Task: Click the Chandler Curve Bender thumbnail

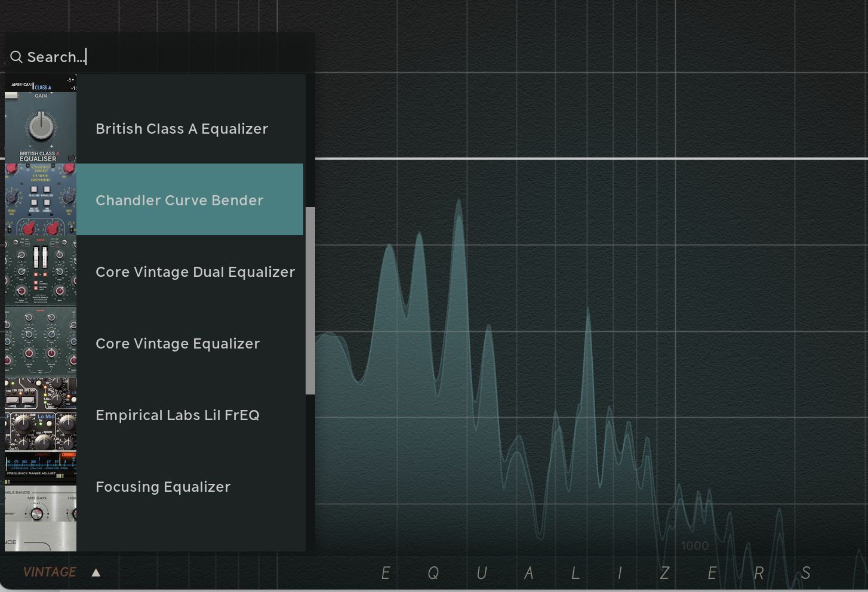Action: [x=40, y=200]
